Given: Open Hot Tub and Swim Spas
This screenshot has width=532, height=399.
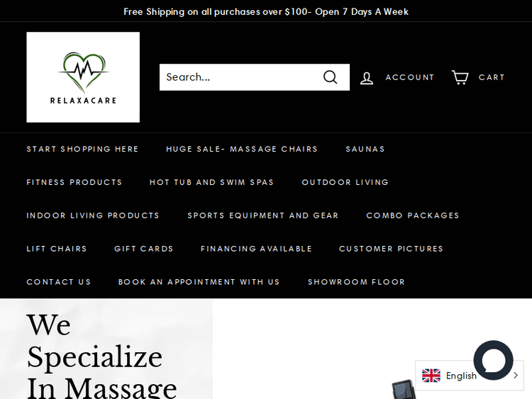Looking at the screenshot, I should (211, 182).
